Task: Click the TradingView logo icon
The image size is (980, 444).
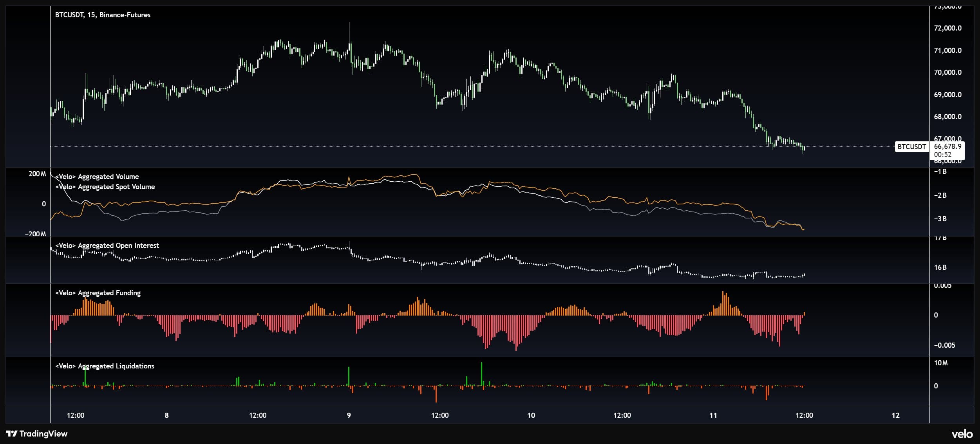Action: 12,433
